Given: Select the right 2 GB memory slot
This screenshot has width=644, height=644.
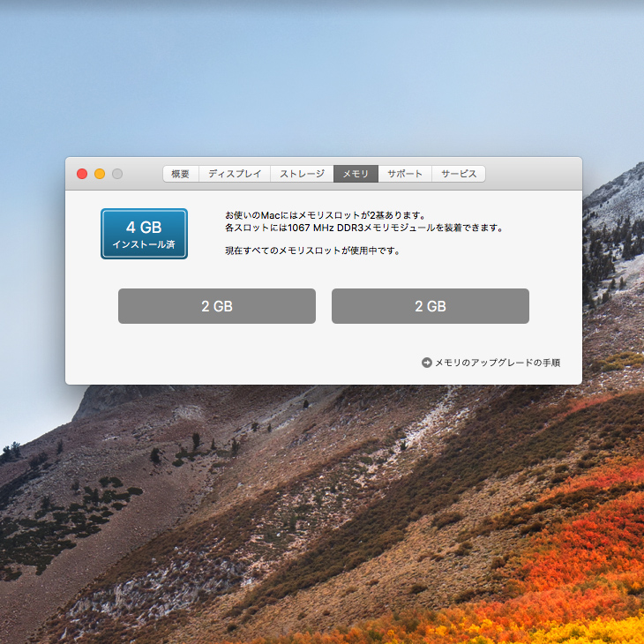Looking at the screenshot, I should pyautogui.click(x=431, y=306).
